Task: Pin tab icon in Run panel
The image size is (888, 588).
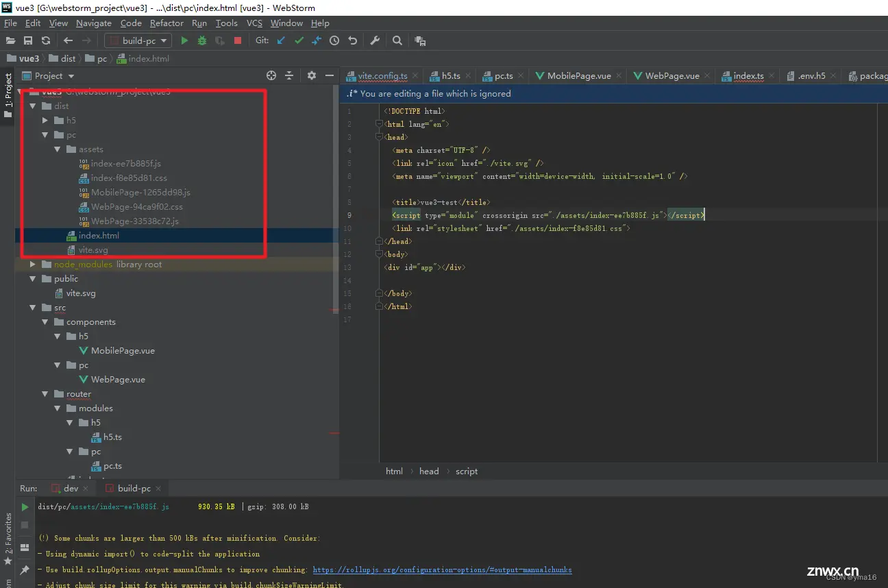Action: pos(25,569)
